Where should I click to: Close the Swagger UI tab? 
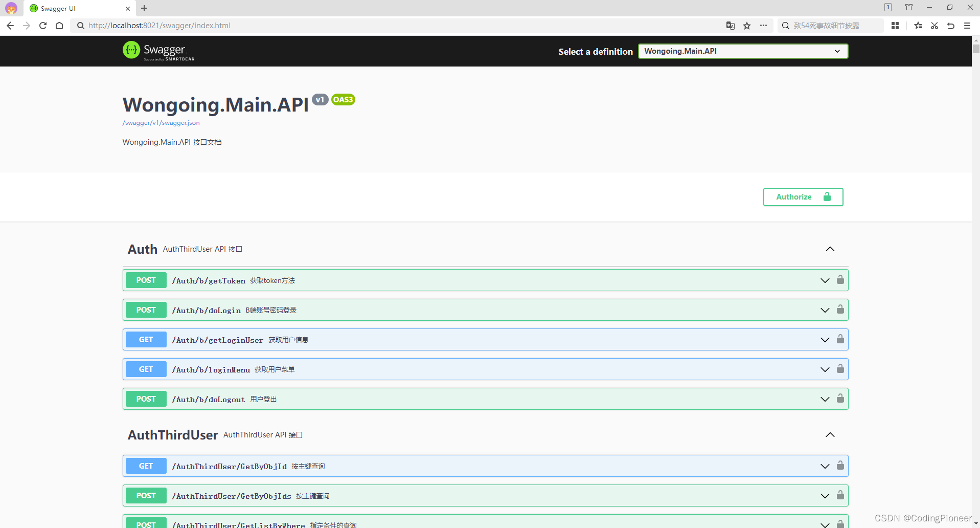point(128,9)
